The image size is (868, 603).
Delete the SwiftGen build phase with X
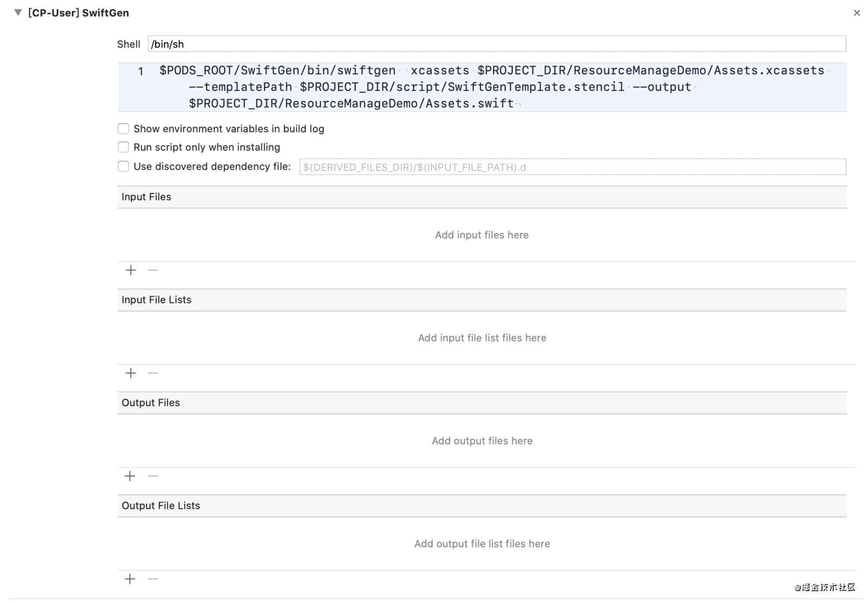[856, 13]
